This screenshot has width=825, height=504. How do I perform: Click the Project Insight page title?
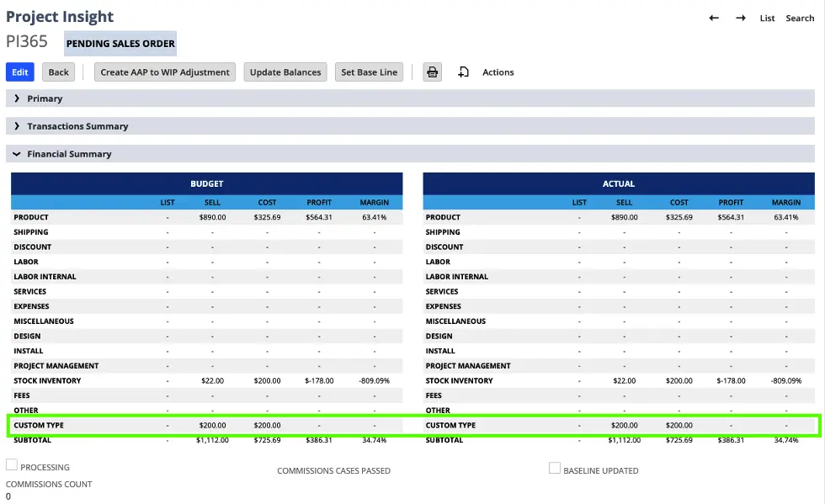[60, 16]
